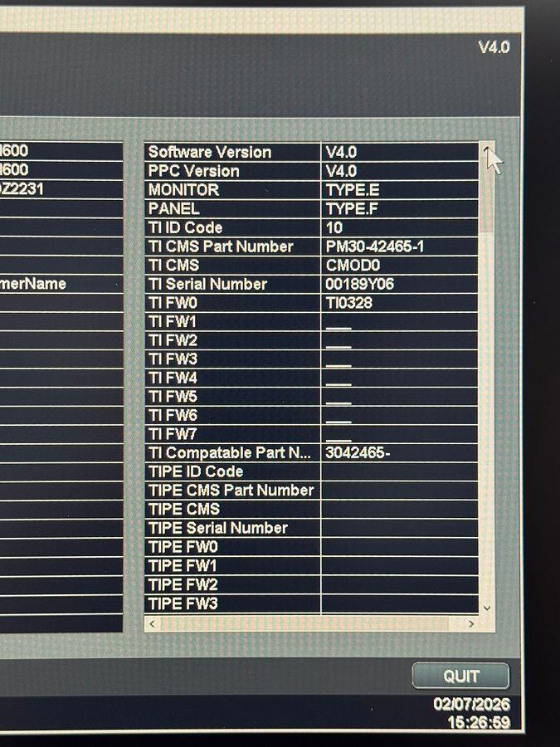Click the Z2231 cell in left table
The image size is (560, 747).
[x=61, y=189]
